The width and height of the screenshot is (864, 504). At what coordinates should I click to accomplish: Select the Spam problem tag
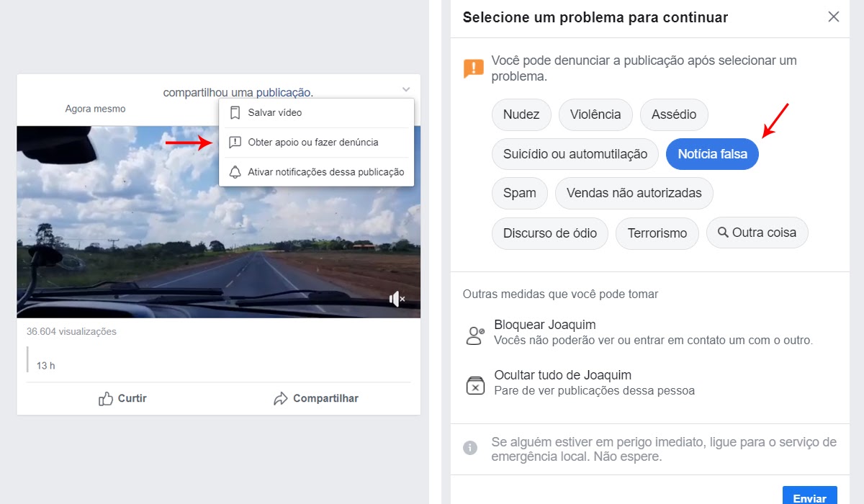(x=520, y=193)
